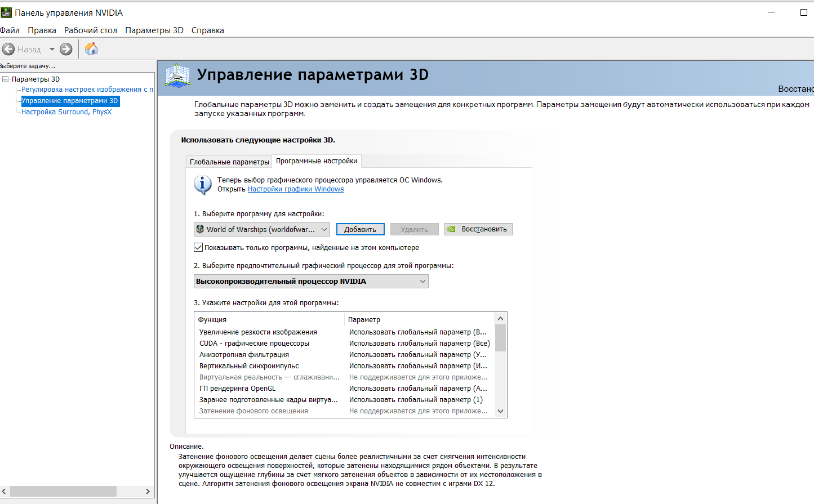Collapse the 'Параметры 3D' tree node

(5, 79)
